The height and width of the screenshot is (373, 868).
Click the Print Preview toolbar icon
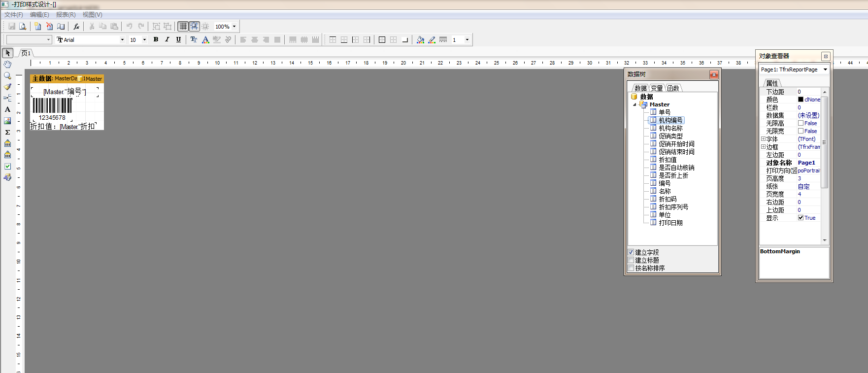pos(23,27)
